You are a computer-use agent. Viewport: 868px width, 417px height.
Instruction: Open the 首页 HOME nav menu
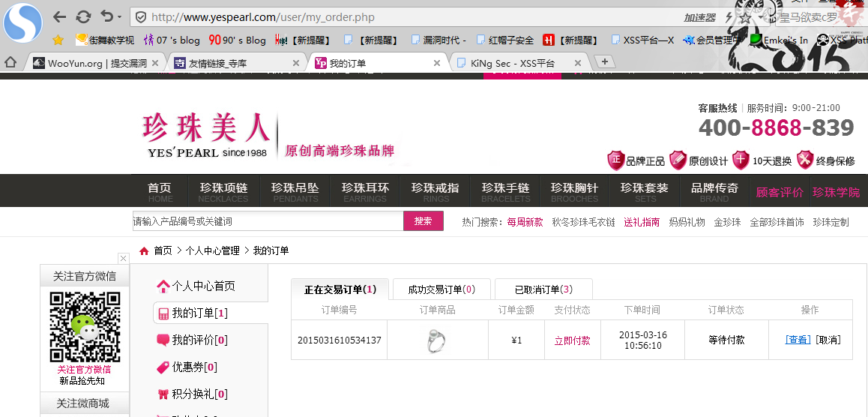[x=160, y=192]
